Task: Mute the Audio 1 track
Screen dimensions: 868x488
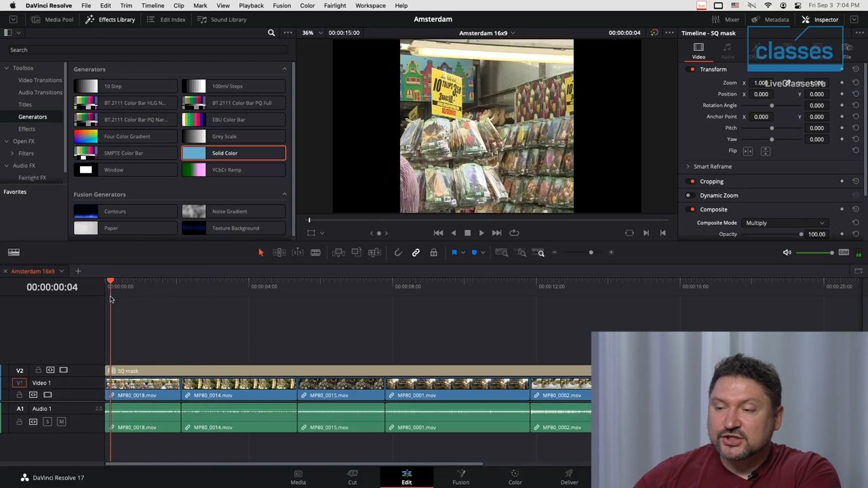Action: pos(61,422)
